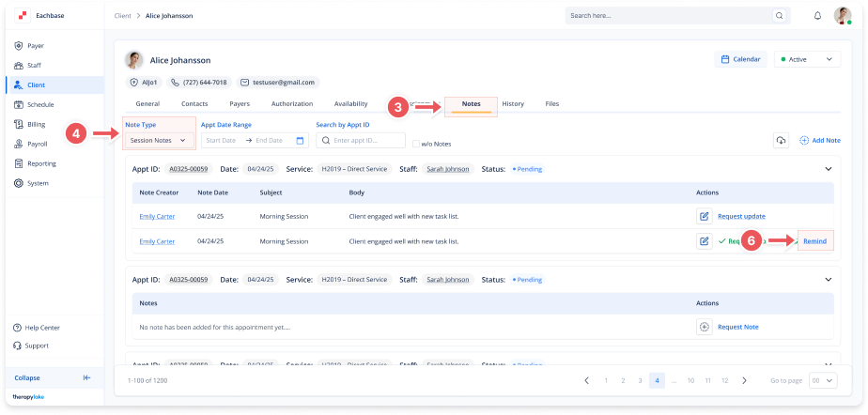Open Billing in the sidebar
Image resolution: width=868 pixels, height=415 pixels.
[36, 124]
